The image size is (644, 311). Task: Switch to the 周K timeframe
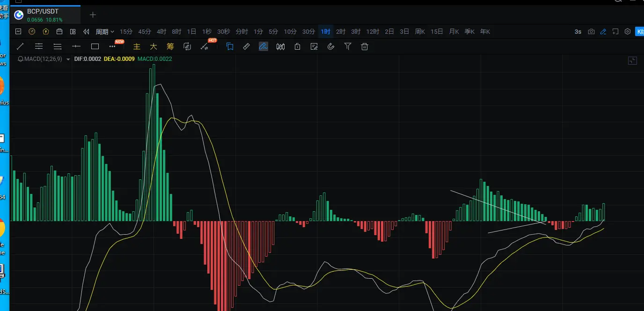(420, 31)
